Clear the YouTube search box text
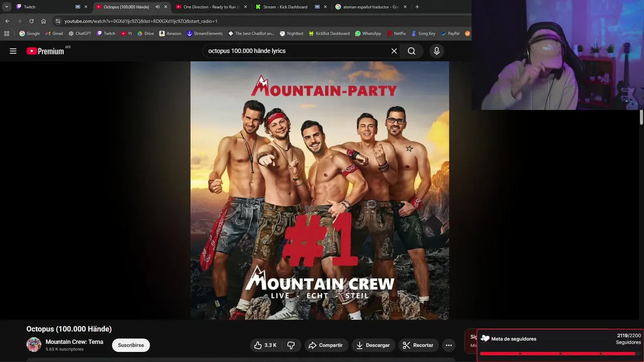This screenshot has width=644, height=362. pyautogui.click(x=394, y=51)
